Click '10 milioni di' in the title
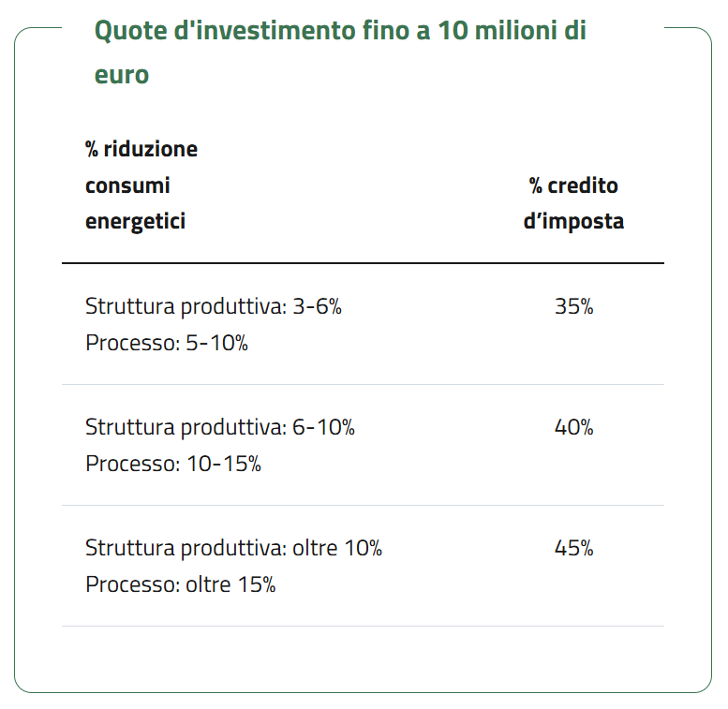This screenshot has height=709, width=728. coord(513,30)
